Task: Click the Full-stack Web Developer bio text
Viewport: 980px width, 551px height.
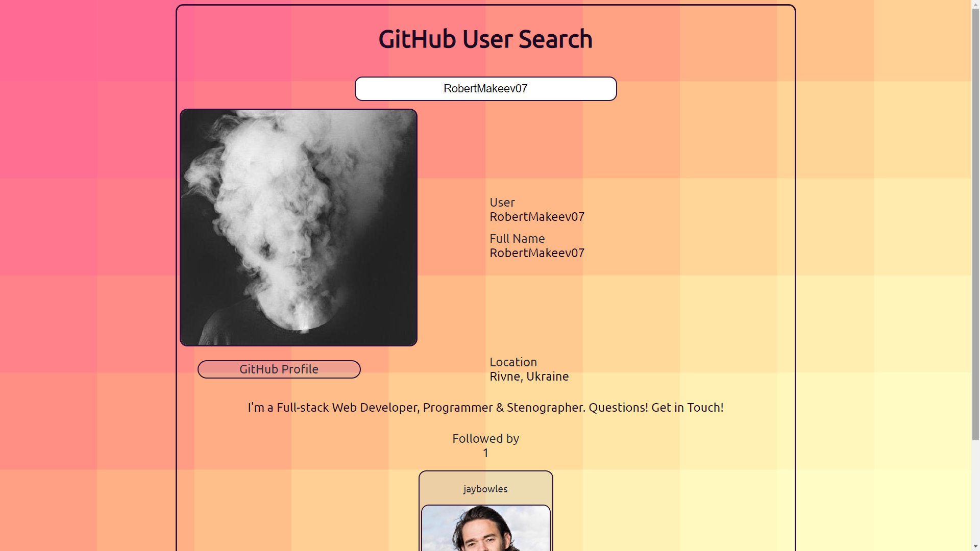Action: [x=485, y=408]
